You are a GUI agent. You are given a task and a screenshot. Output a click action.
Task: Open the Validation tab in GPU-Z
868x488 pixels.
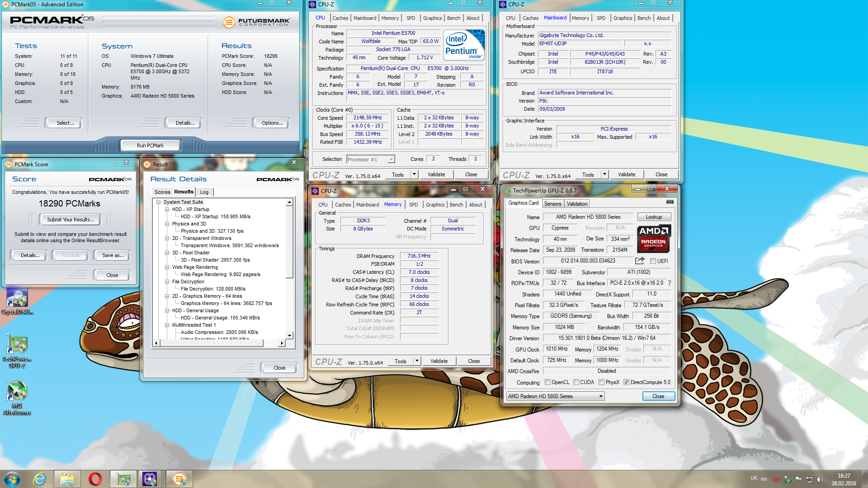click(x=577, y=204)
